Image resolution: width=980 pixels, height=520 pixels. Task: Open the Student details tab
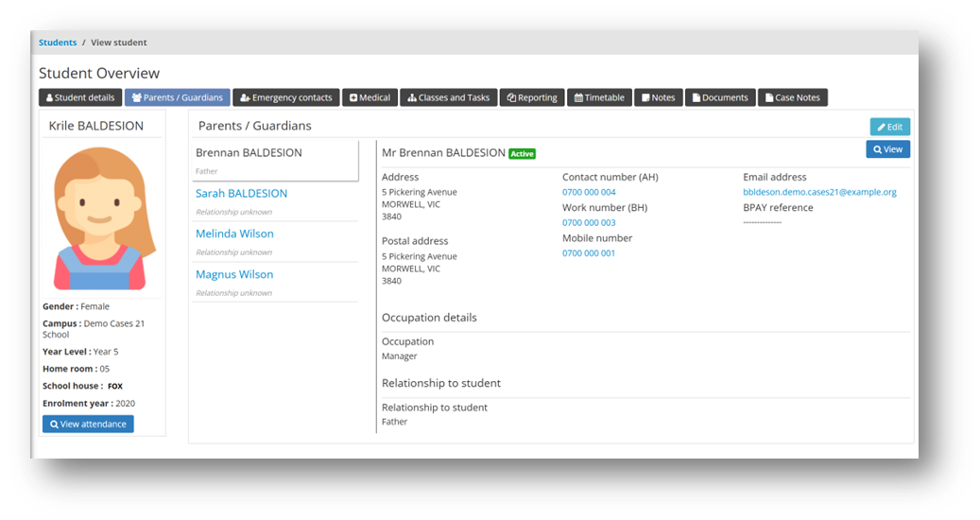coord(80,97)
